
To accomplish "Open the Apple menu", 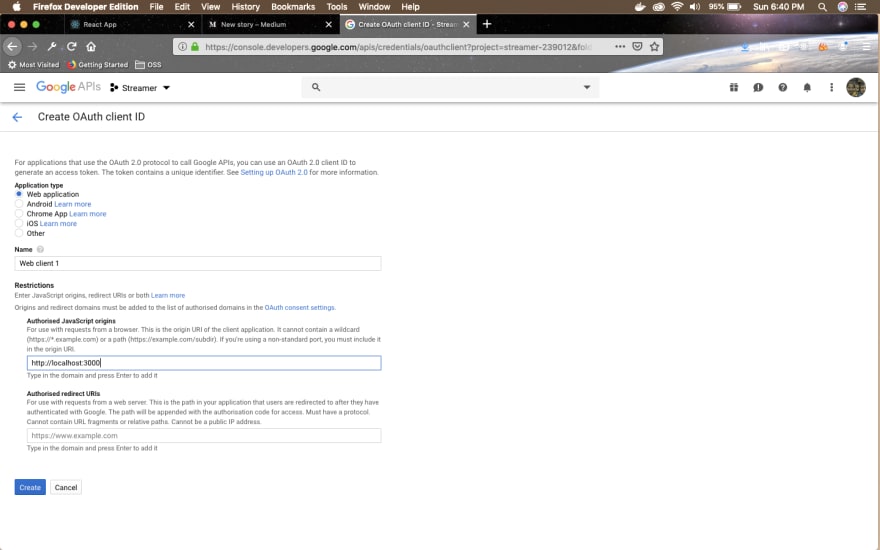I will tap(16, 7).
